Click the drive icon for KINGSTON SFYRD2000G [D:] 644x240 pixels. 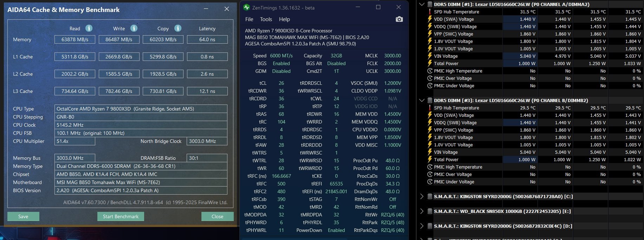(430, 226)
